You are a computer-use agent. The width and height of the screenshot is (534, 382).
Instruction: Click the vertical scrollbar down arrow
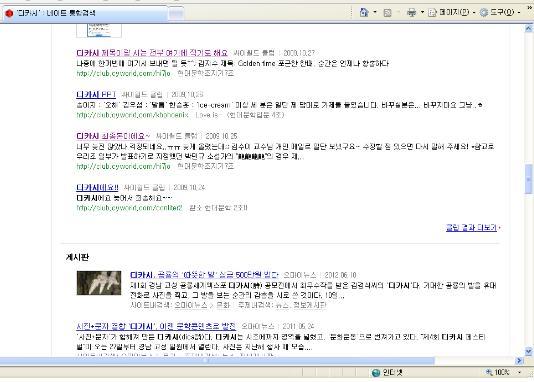[529, 351]
